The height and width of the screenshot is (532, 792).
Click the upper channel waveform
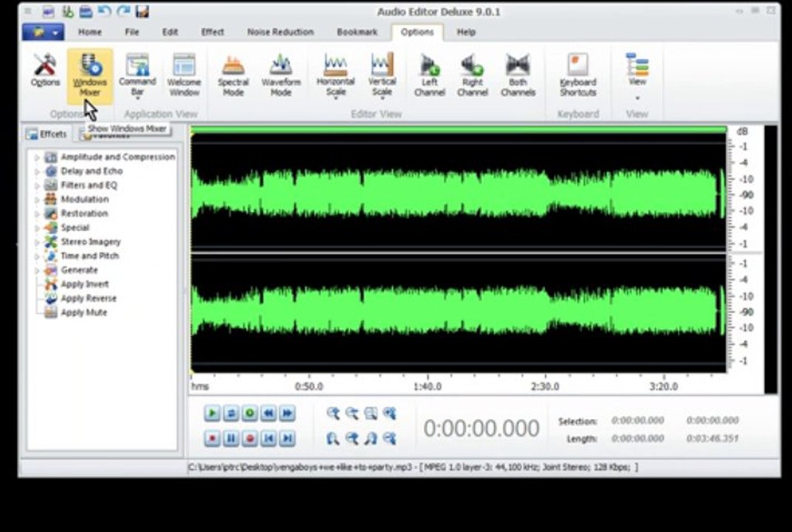pos(458,192)
